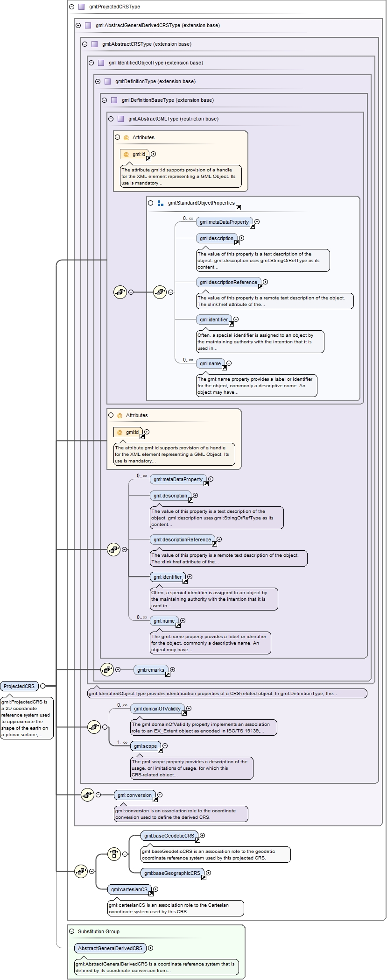Screen dimensions: 387x980
Task: Click the gml:IdentifiedObjectType type icon
Action: click(101, 63)
